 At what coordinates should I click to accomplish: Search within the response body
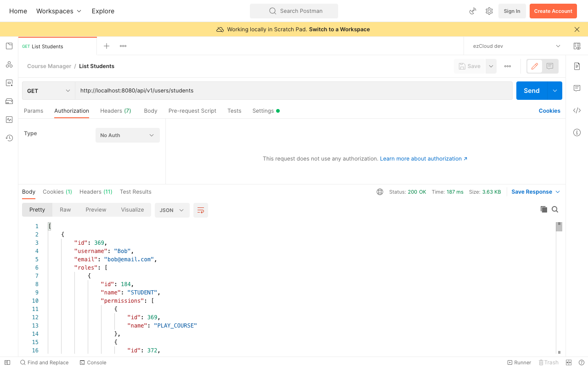tap(555, 209)
